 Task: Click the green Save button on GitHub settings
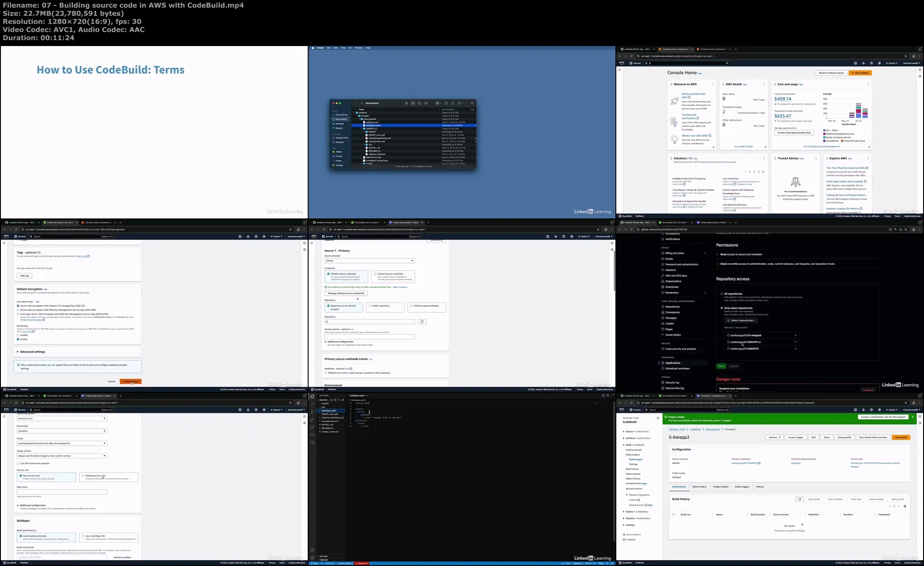pos(721,366)
